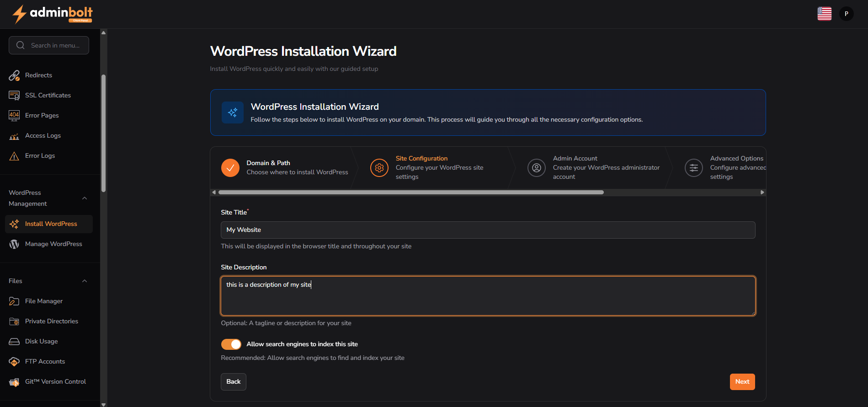Click the adminbolt logo
Viewport: 868px width, 407px height.
[52, 14]
